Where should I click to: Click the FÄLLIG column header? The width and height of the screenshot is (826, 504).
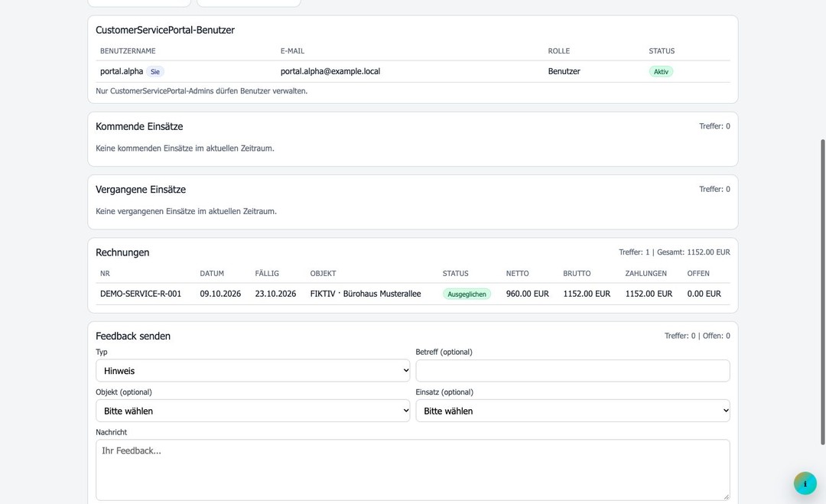coord(267,273)
